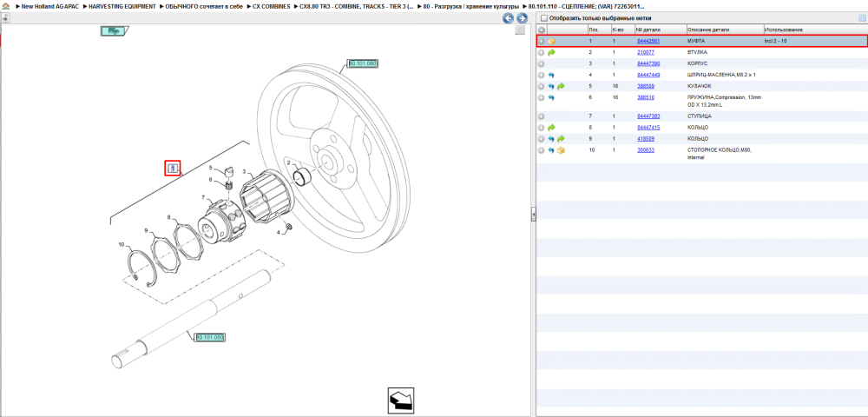Viewport: 868px width, 417px height.
Task: Open 'CX COMBINES' breadcrumb
Action: (271, 5)
